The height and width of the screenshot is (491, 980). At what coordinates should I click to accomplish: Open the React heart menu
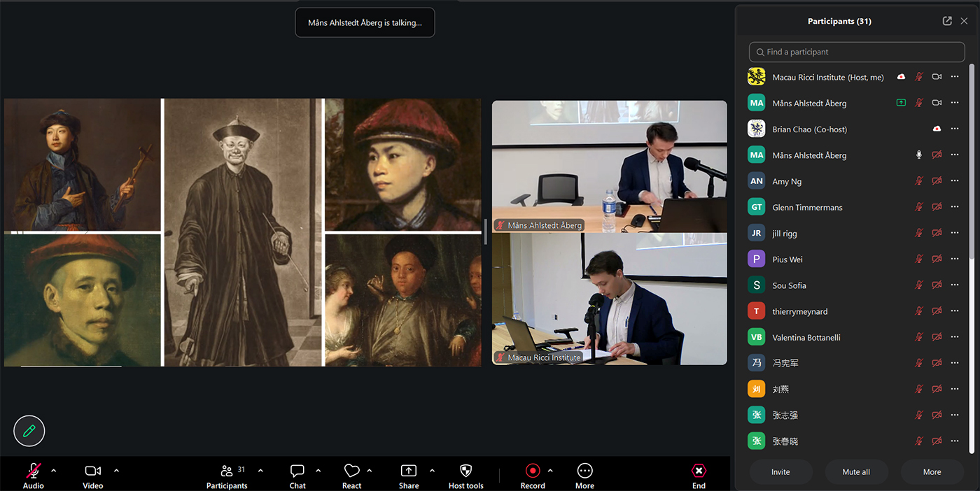[352, 476]
